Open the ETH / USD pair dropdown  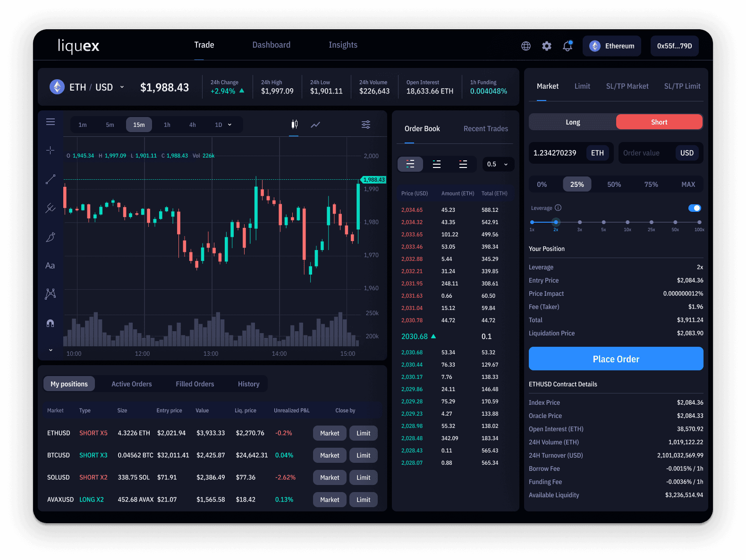[x=122, y=87]
